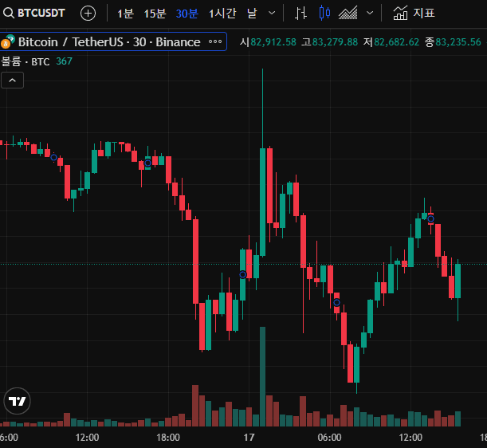Click the Bitcoin coin logo icon
The height and width of the screenshot is (448, 487).
(8, 41)
